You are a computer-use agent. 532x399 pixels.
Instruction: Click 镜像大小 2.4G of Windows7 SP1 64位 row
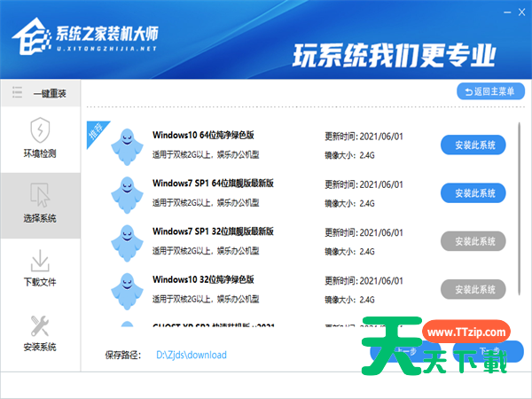[x=349, y=204]
